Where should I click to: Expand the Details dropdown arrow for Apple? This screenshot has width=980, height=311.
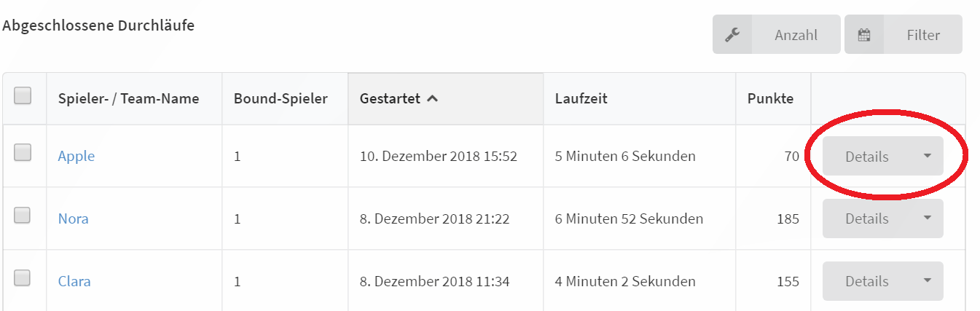927,156
